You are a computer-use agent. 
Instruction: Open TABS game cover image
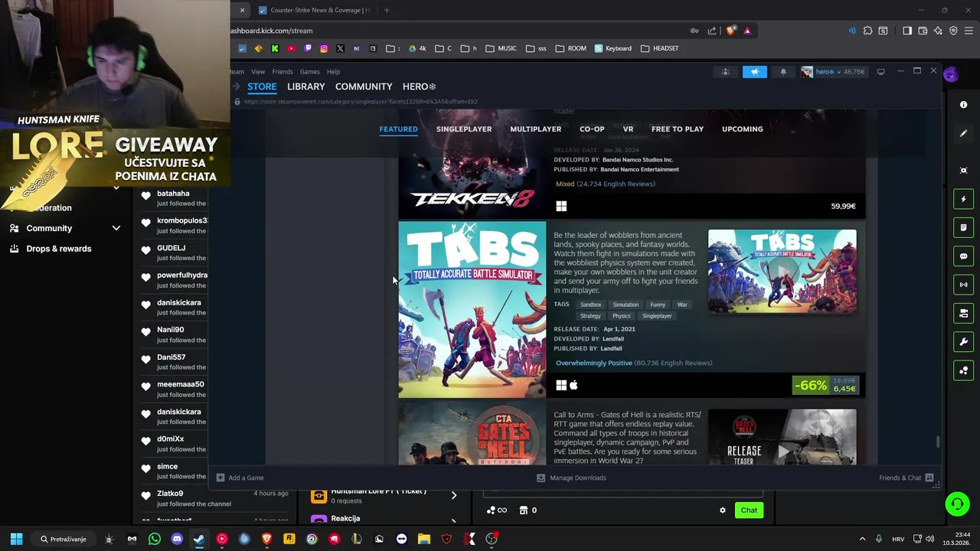point(472,310)
